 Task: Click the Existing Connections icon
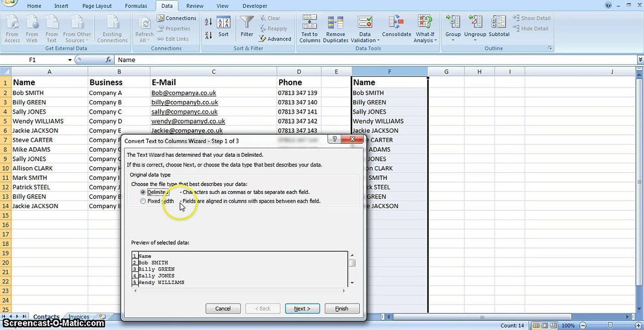click(112, 29)
